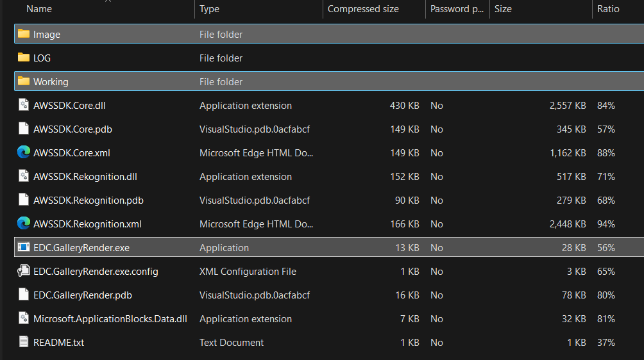This screenshot has height=360, width=644.
Task: Click the 430 KB compressed size cell
Action: click(405, 106)
